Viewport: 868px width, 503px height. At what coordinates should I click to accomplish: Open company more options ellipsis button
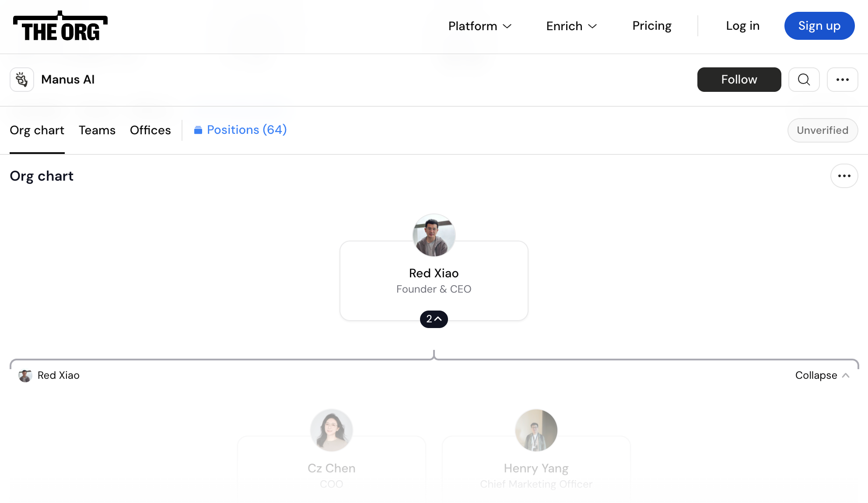click(842, 80)
